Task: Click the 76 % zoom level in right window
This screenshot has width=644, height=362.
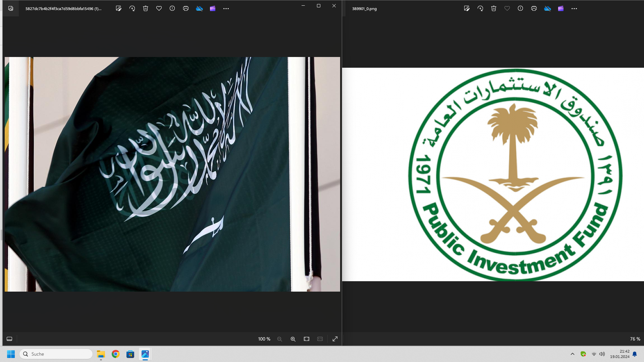Action: tap(635, 339)
